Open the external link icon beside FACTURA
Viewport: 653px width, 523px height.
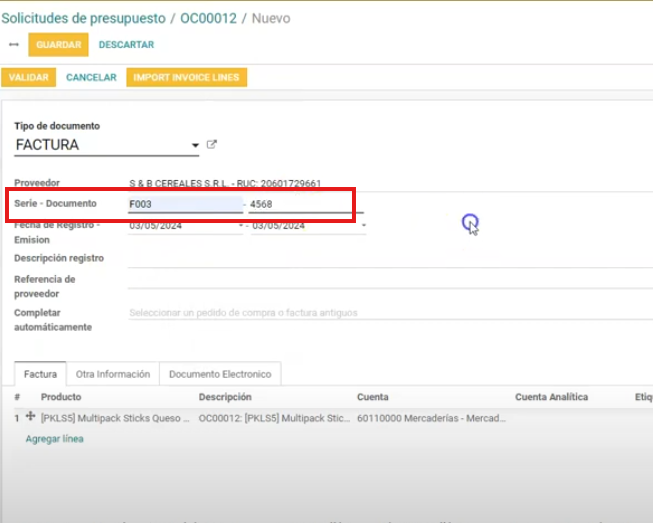(211, 145)
